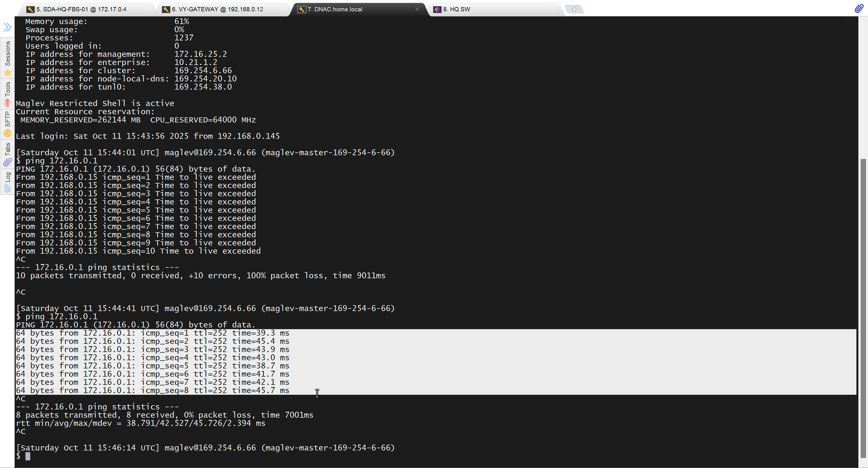Close the DNAC.home.local tab
The image size is (868, 468).
tap(417, 9)
